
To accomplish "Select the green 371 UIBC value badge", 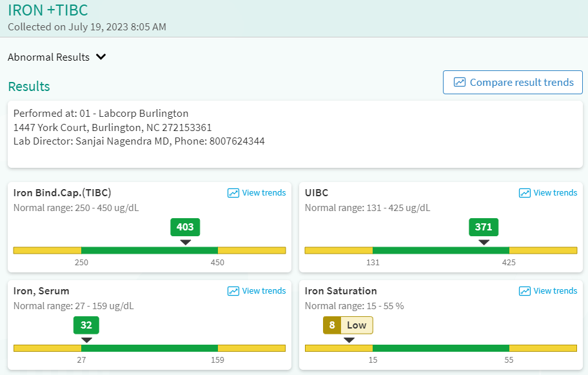I will tap(484, 227).
